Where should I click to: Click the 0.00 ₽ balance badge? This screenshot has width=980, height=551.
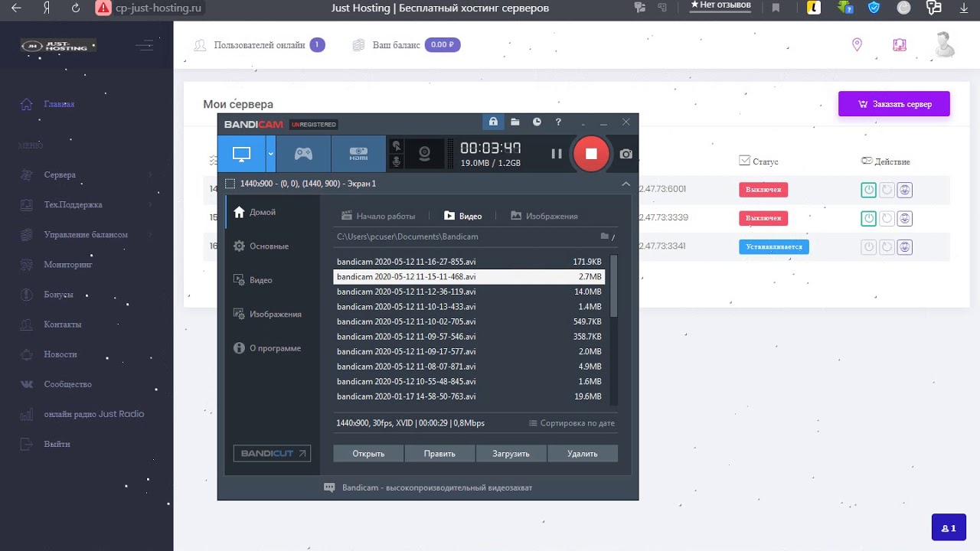(443, 45)
